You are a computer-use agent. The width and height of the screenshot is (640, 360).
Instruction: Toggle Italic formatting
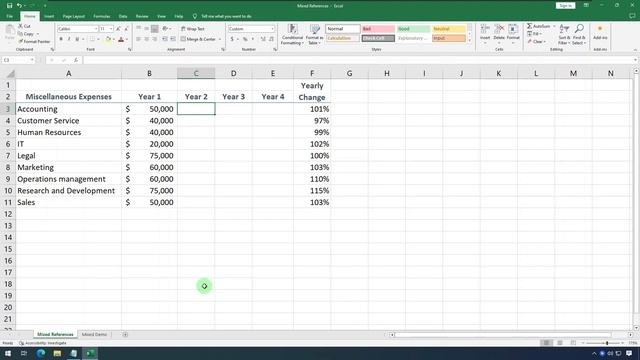pos(69,39)
